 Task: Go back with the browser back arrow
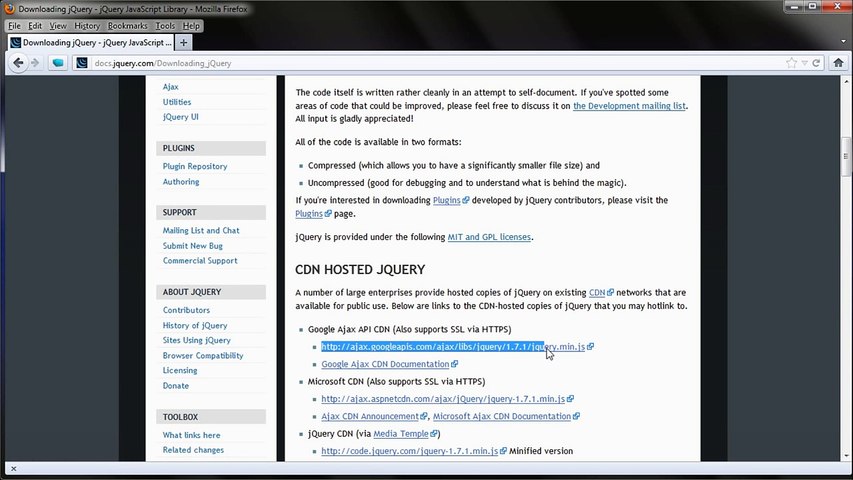point(18,63)
